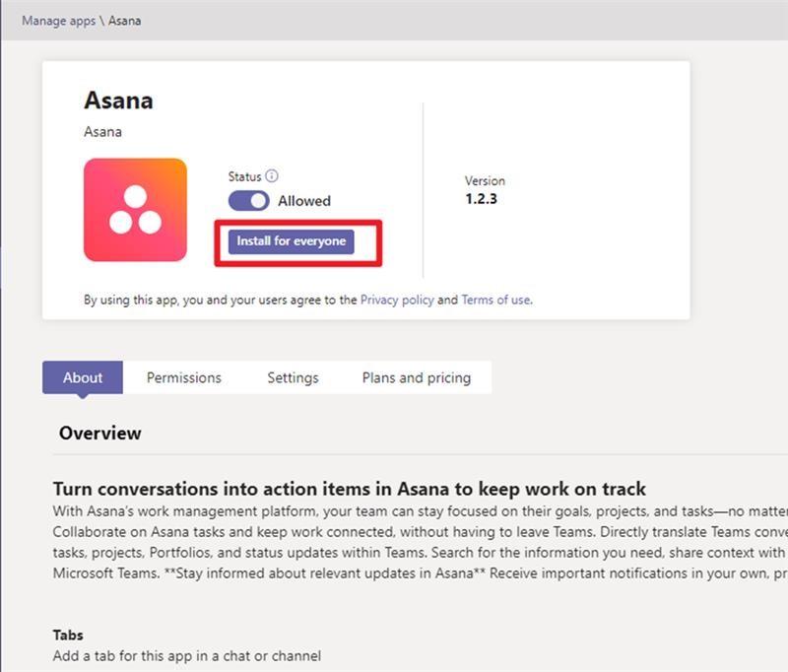Click the Overview section heading
The width and height of the screenshot is (788, 672).
(99, 433)
